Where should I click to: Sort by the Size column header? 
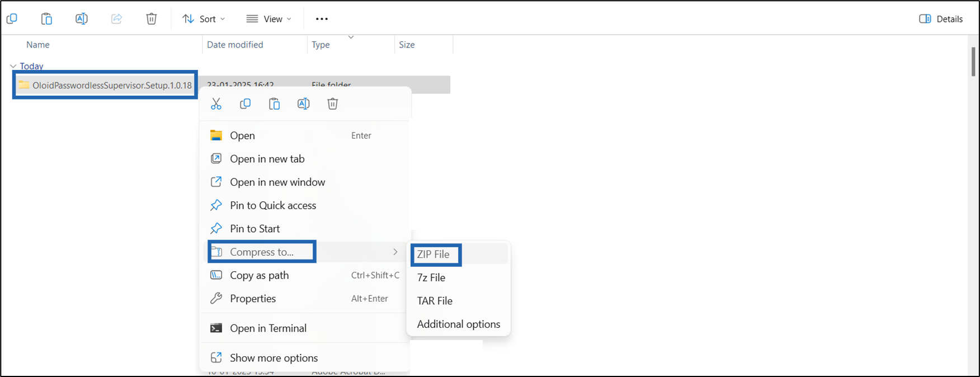click(x=407, y=45)
